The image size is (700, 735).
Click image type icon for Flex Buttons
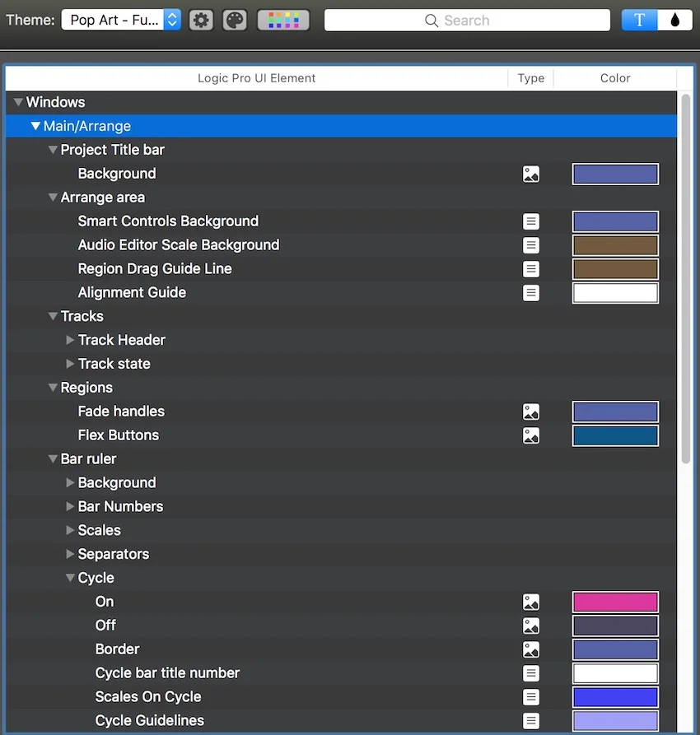[x=530, y=436]
